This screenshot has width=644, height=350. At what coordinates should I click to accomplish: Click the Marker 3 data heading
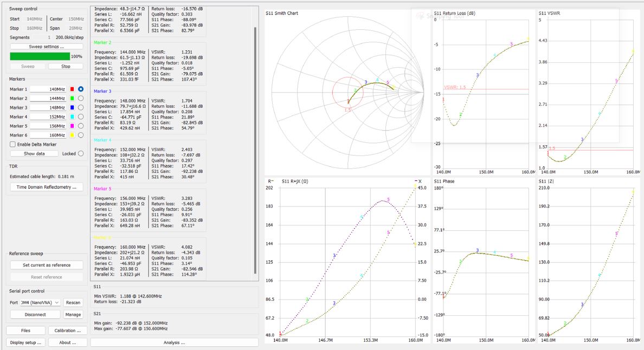pos(102,91)
